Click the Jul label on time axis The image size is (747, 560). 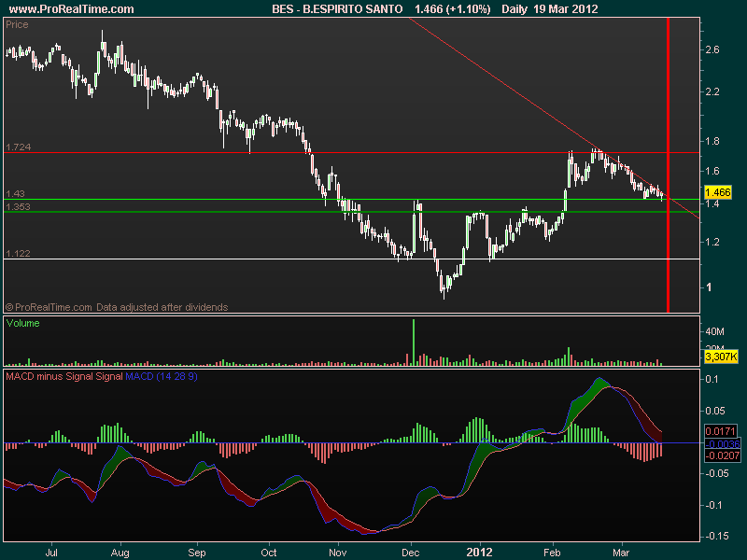pyautogui.click(x=51, y=553)
